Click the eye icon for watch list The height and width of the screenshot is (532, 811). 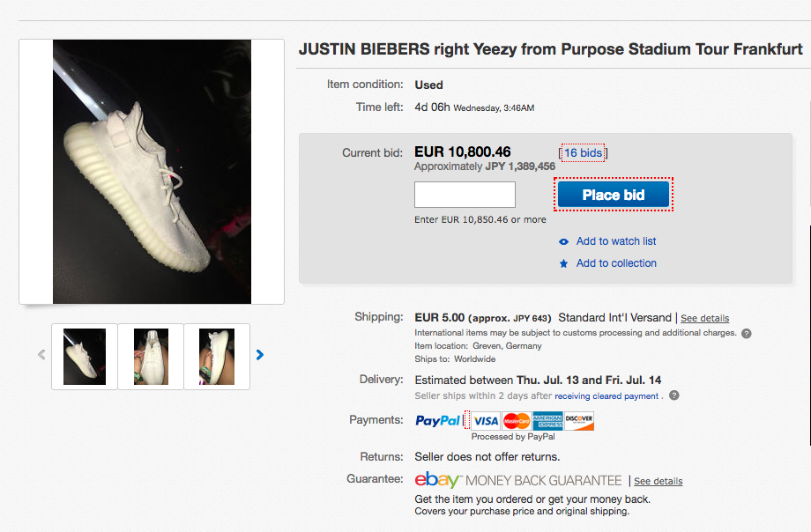[x=564, y=241]
